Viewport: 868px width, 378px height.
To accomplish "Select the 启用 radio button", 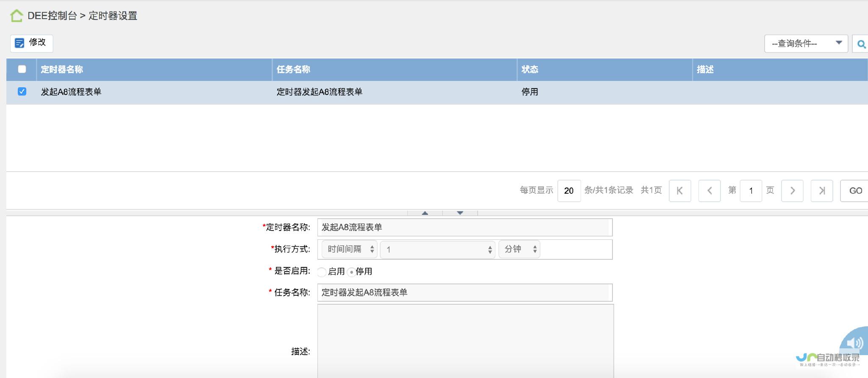I will (x=322, y=272).
